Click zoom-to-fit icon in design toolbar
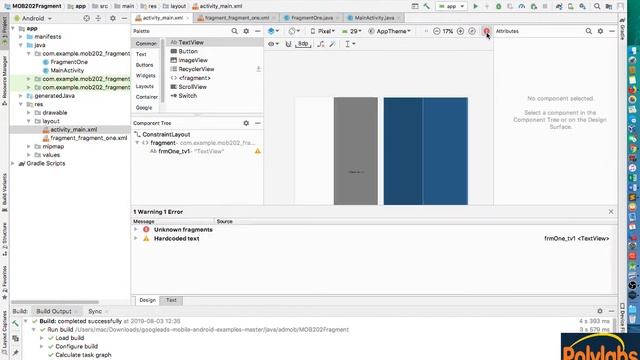Viewport: 640px width, 360px height. 472,31
